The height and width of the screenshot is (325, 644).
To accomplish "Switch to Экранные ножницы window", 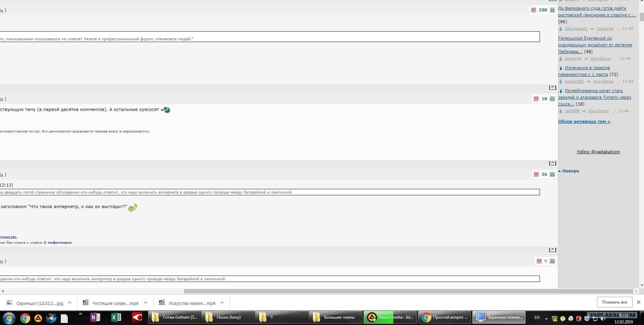I will click(x=499, y=317).
